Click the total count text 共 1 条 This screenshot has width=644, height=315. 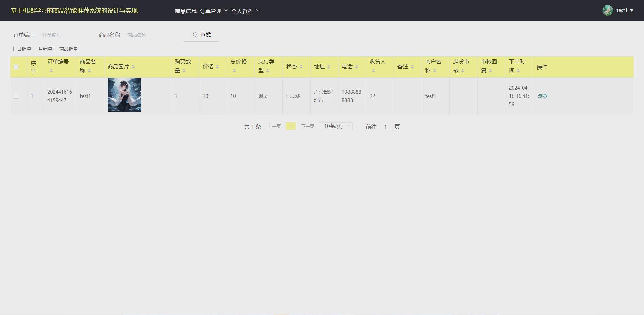pos(253,127)
